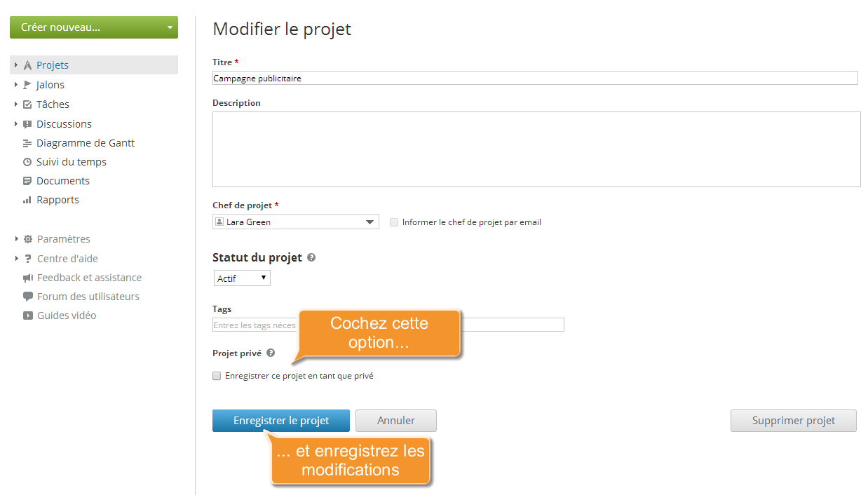Click the Diagramme de Gantt icon
The image size is (868, 495).
27,143
